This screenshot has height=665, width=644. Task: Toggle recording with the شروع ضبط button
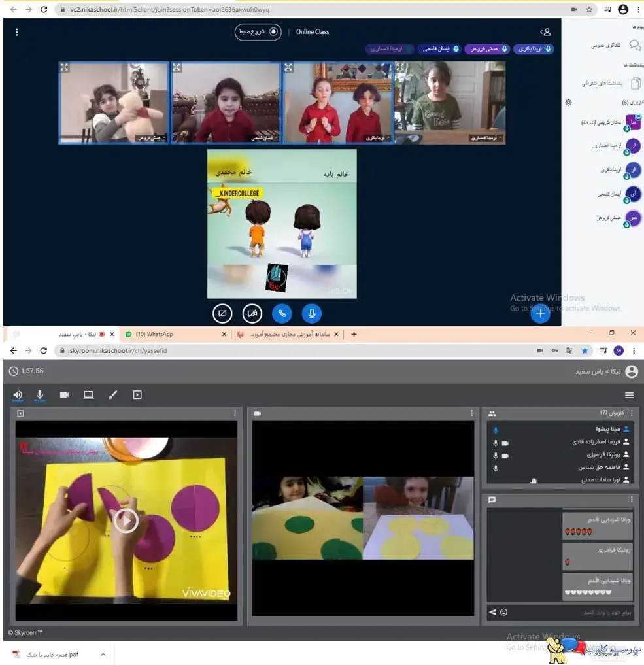point(258,32)
